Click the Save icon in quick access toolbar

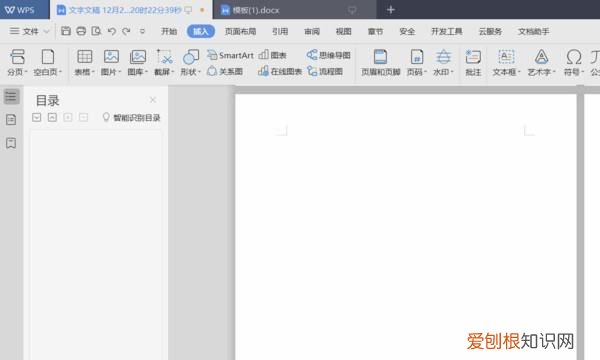coord(66,31)
